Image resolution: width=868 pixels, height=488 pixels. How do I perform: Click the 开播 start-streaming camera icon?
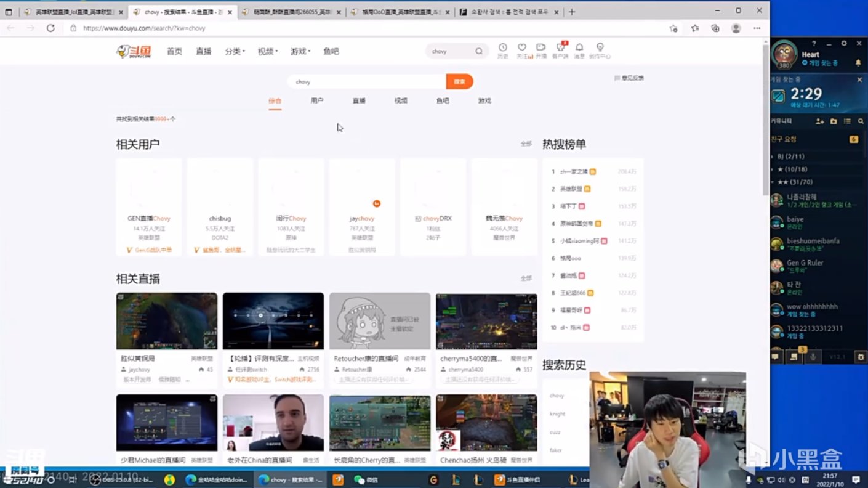(540, 47)
